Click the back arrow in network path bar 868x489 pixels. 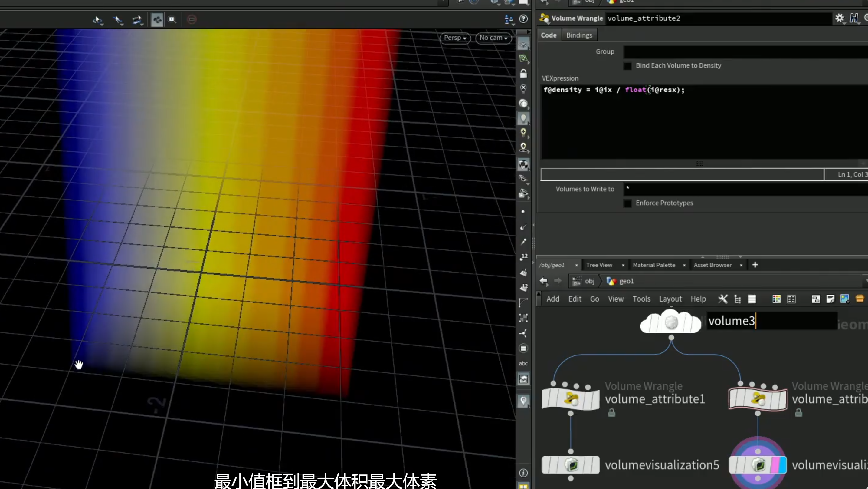tap(543, 281)
